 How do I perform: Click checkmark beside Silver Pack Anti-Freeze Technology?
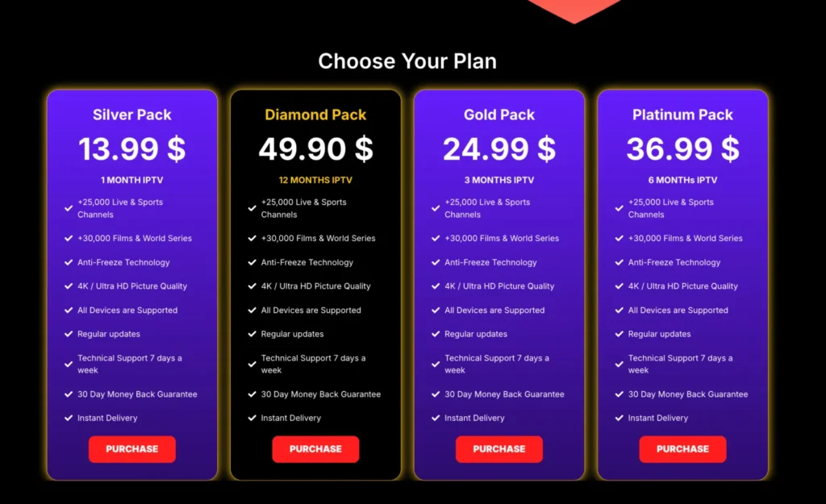click(69, 262)
